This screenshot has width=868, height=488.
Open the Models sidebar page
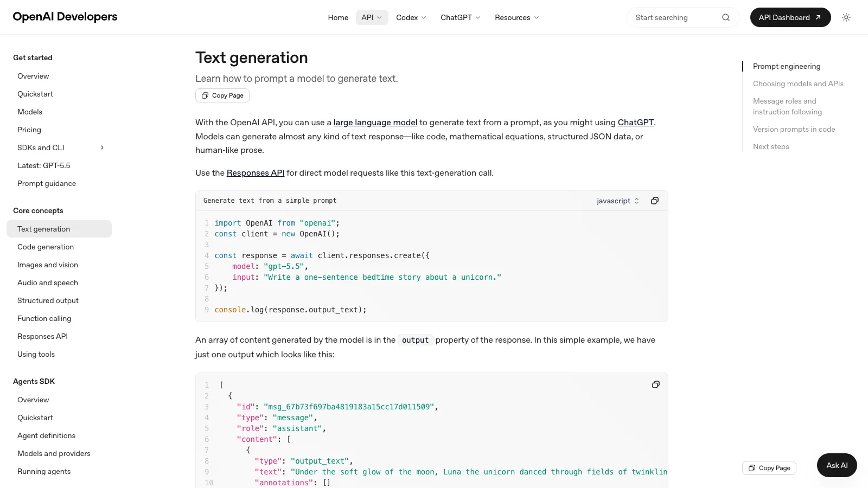pos(30,112)
